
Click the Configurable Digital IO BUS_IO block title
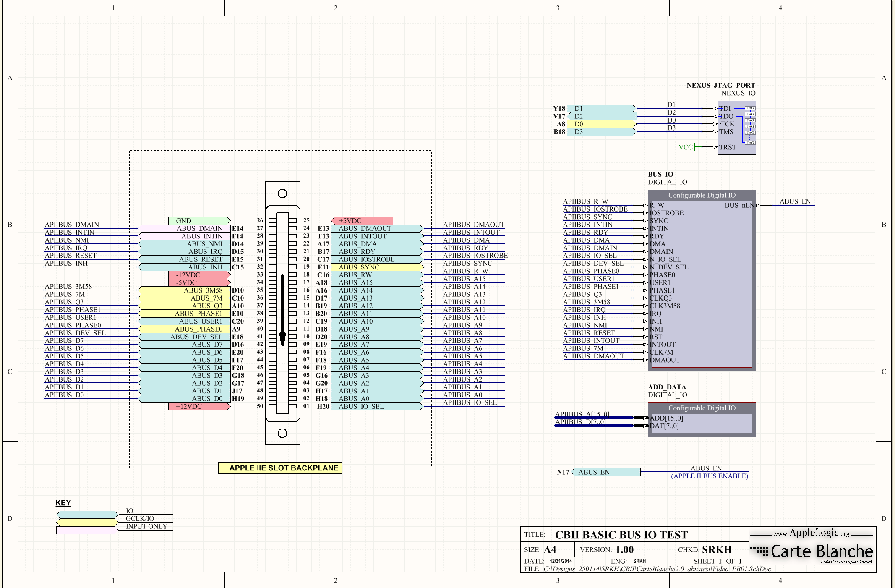pos(702,195)
